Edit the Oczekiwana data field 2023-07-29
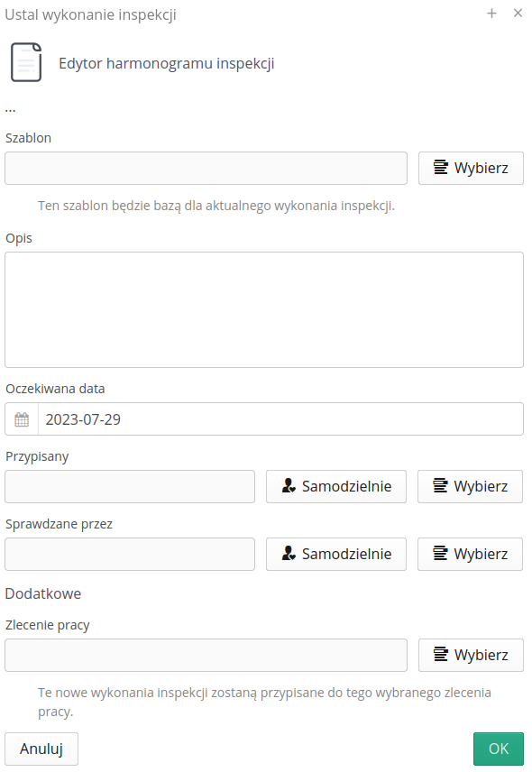Screen dimensions: 532x772 click(x=280, y=419)
